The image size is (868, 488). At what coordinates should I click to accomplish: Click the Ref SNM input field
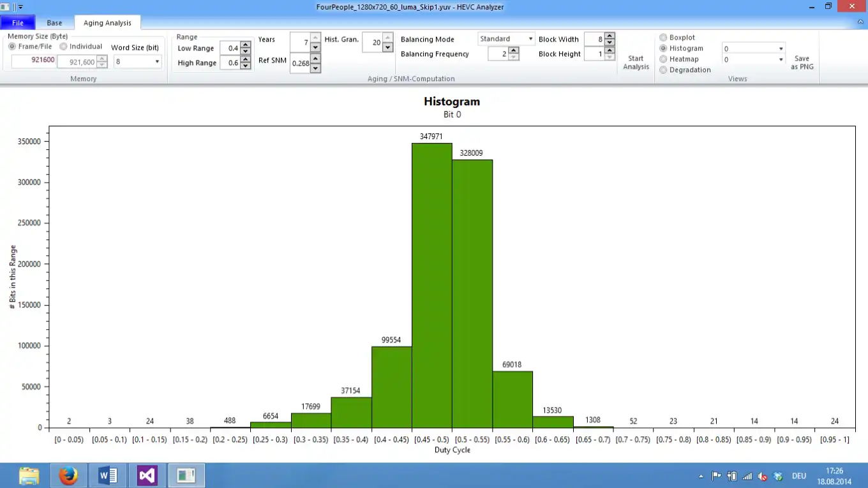click(x=300, y=63)
